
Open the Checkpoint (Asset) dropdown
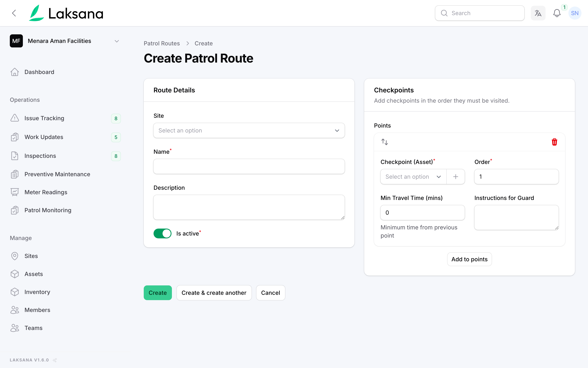[413, 177]
